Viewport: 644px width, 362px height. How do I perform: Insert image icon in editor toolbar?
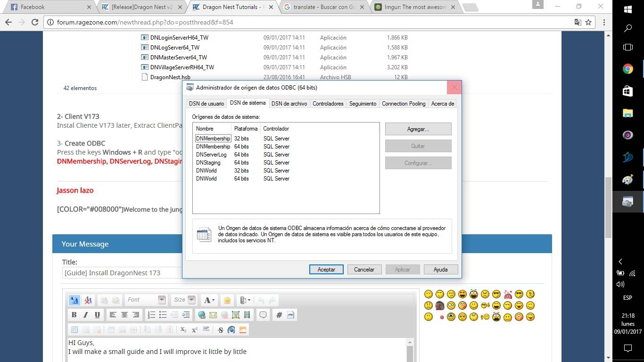(236, 315)
